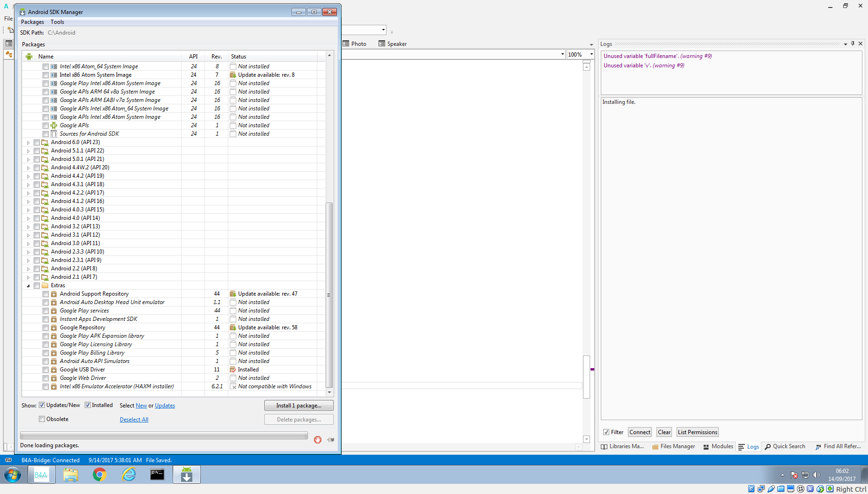Switch to the Speaker tab

click(x=393, y=44)
